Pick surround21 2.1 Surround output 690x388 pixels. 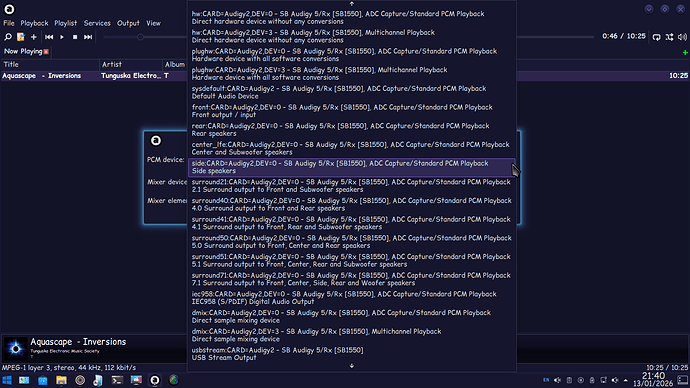point(352,186)
